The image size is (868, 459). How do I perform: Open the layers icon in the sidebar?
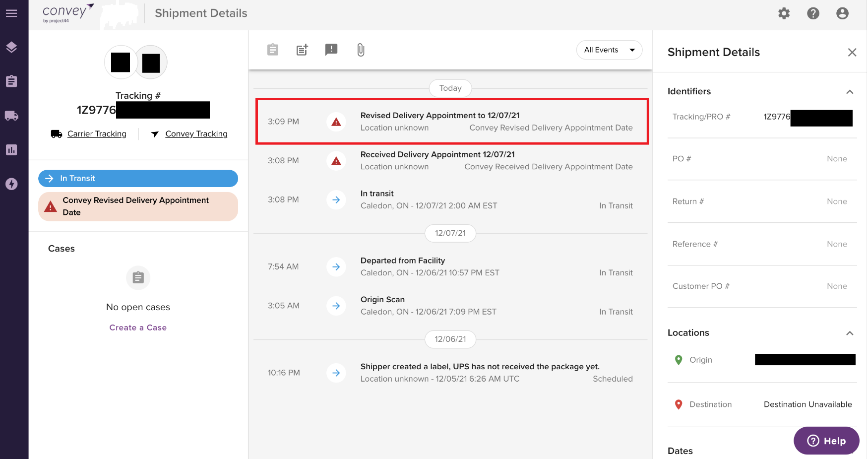(11, 47)
